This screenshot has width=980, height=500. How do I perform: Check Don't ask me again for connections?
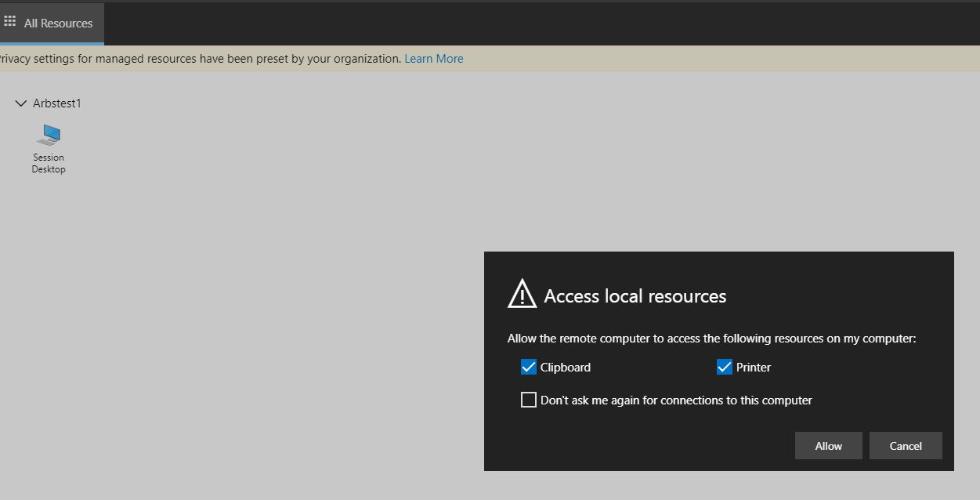pos(529,400)
